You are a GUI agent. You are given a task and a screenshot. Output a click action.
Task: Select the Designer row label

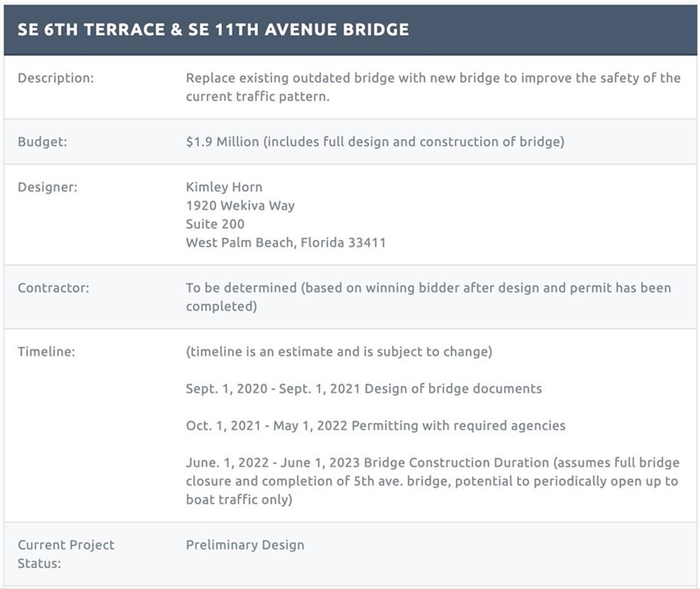(48, 186)
